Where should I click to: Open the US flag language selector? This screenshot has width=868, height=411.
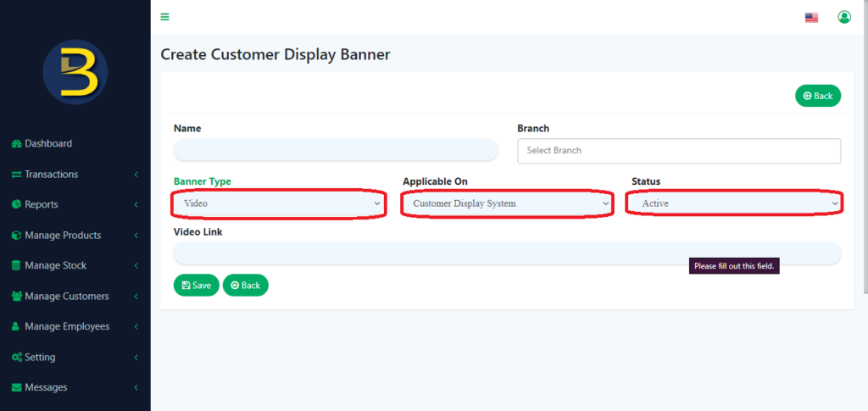(x=811, y=18)
